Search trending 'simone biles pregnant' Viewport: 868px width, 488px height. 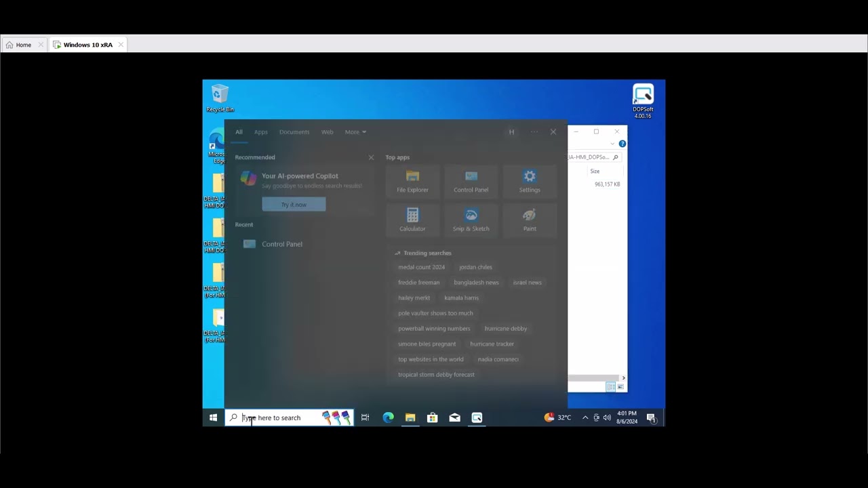(427, 344)
